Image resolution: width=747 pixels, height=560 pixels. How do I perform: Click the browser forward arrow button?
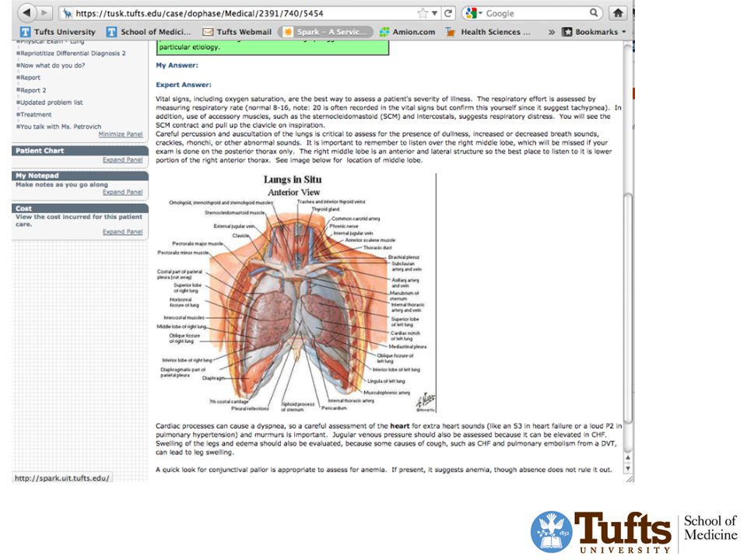(44, 13)
